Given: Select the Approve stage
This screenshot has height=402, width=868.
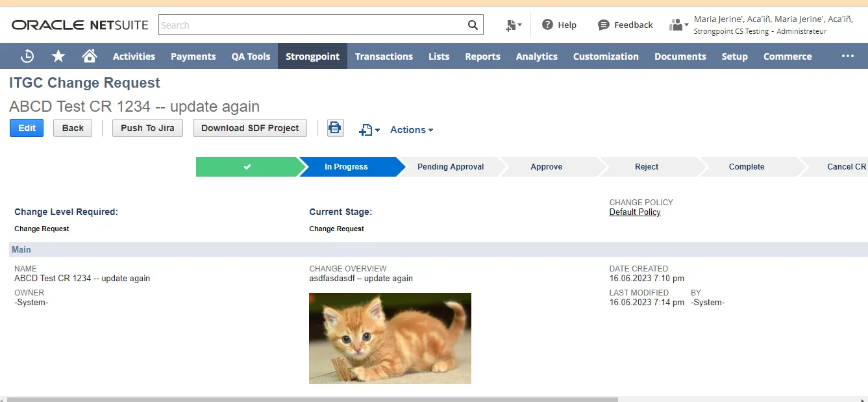Looking at the screenshot, I should coord(547,167).
